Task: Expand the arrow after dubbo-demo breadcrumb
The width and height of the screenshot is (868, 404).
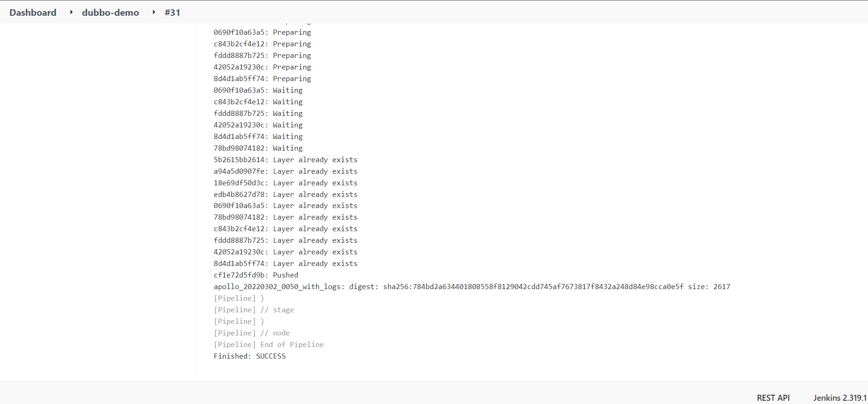Action: pos(153,12)
